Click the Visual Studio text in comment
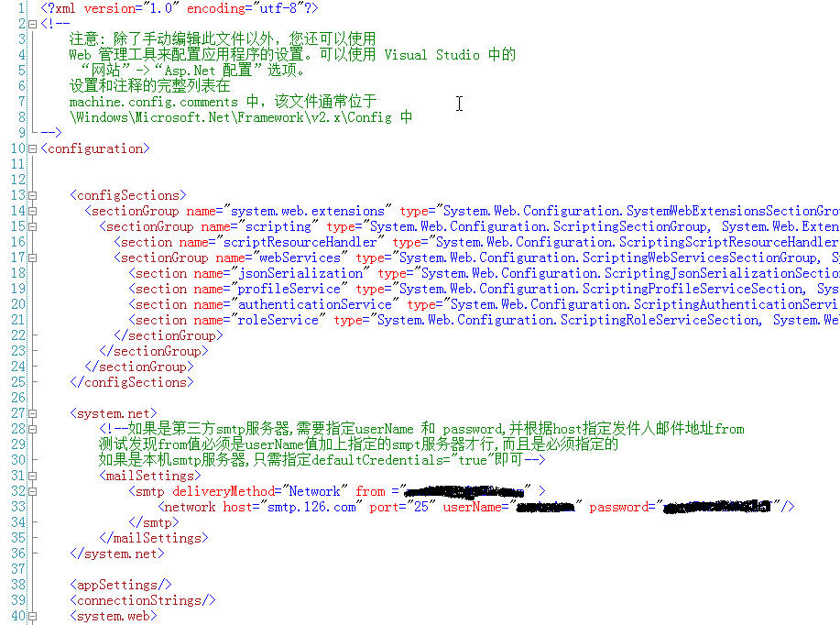The height and width of the screenshot is (625, 840). click(431, 55)
